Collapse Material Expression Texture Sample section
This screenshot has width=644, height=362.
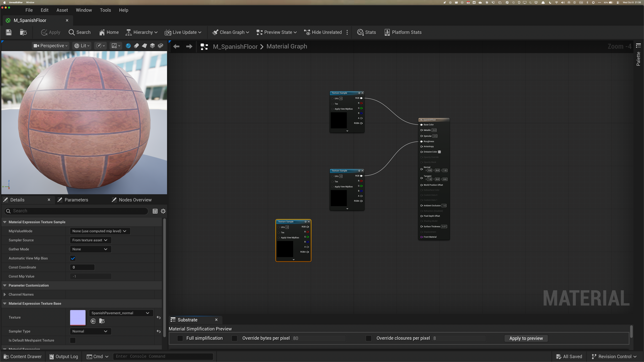pos(5,222)
